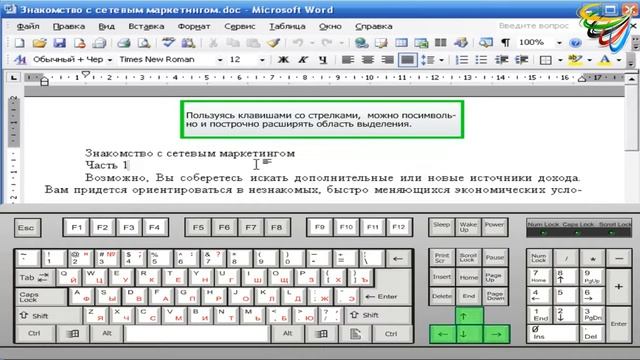Open the Drawing toolbar

pos(460,42)
